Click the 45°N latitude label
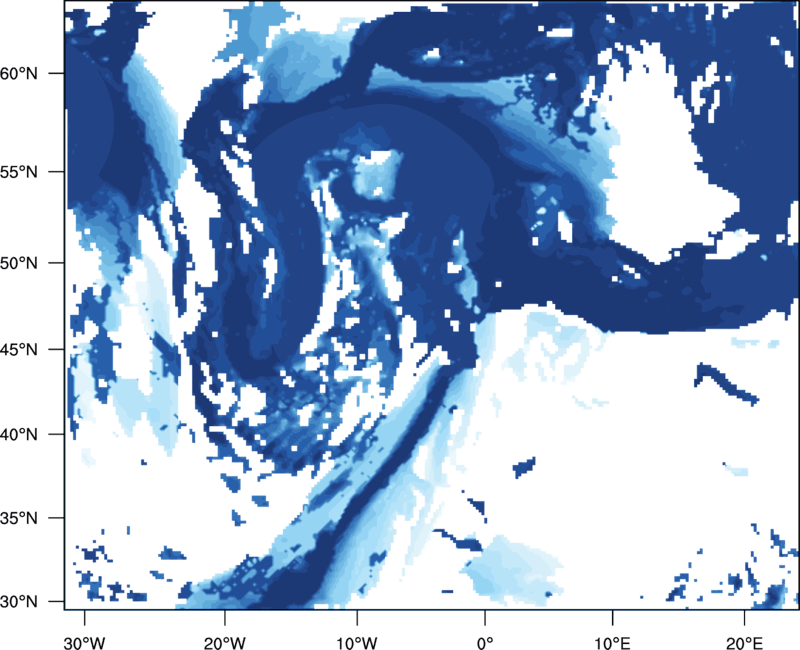This screenshot has height=650, width=800. click(19, 350)
